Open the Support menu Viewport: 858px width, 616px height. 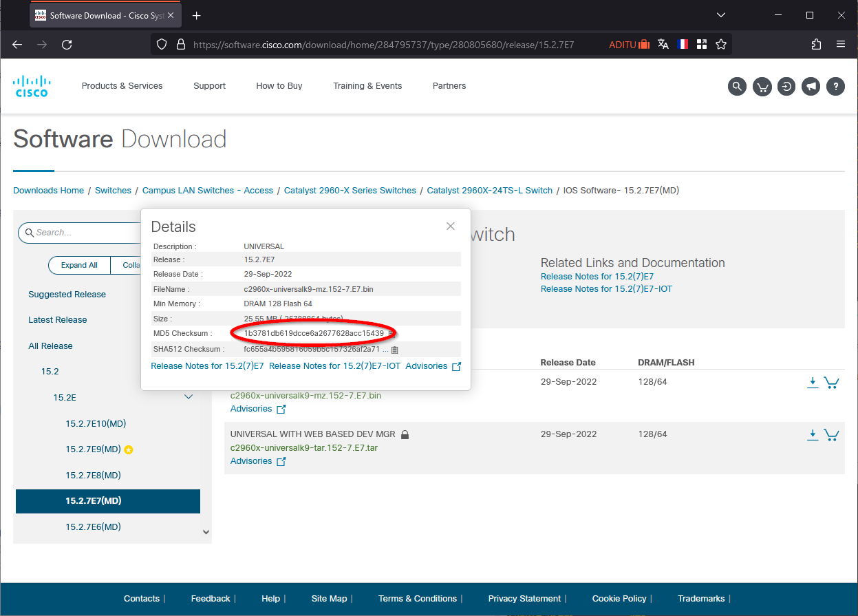209,86
